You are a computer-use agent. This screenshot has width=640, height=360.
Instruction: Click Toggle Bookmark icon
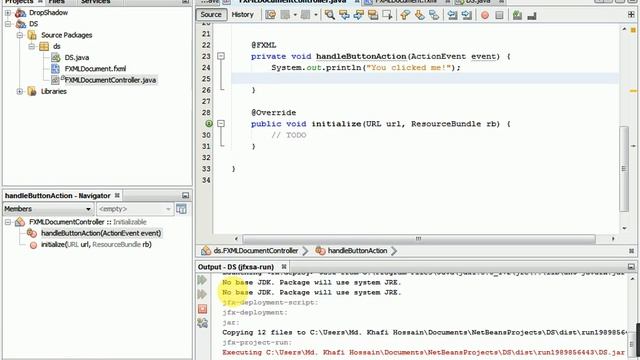(x=434, y=15)
